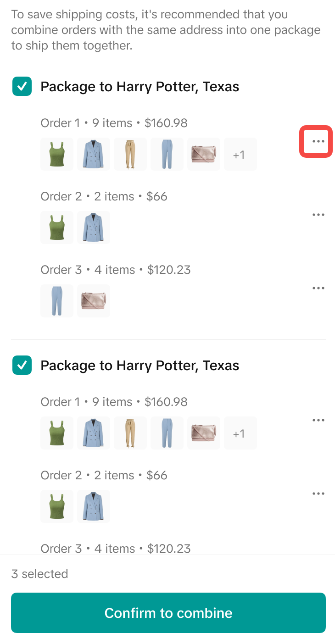
Task: Open more options for first package's Order 3
Action: click(318, 288)
